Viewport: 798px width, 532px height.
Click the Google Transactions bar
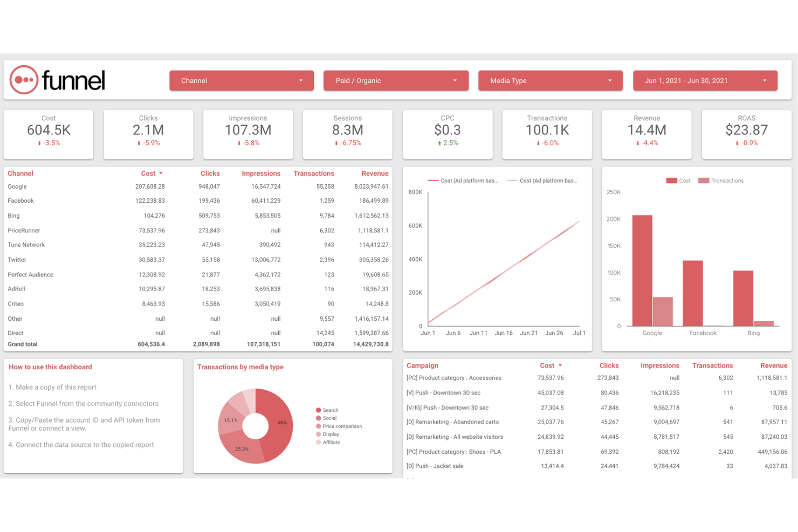pyautogui.click(x=663, y=312)
